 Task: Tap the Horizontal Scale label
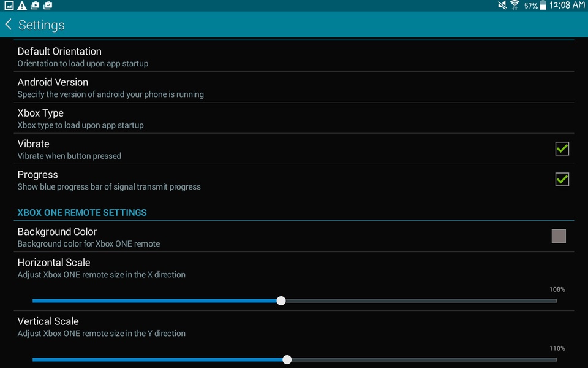[54, 263]
